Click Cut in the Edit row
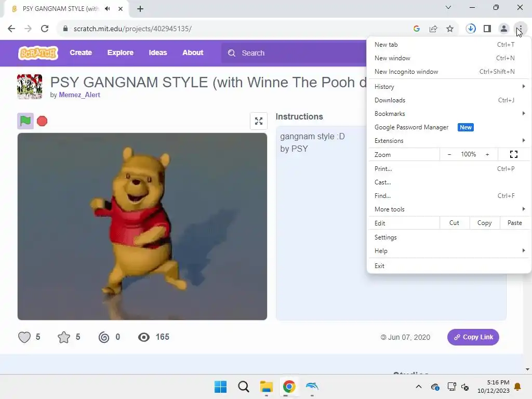Viewport: 532px width, 399px height. point(454,223)
